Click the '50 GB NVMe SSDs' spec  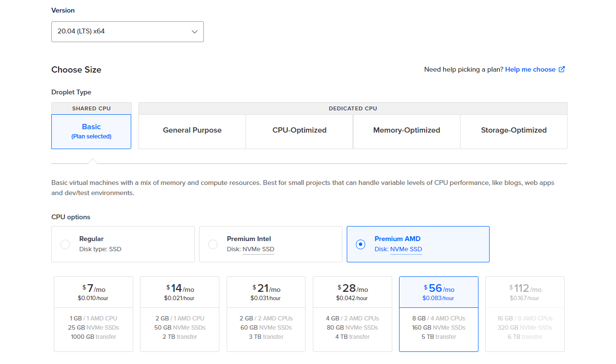click(x=180, y=327)
